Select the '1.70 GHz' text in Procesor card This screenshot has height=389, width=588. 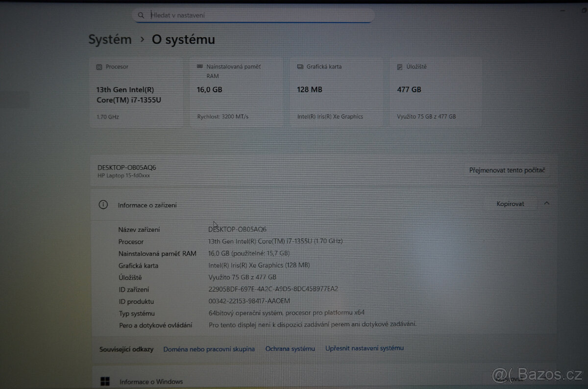click(x=108, y=117)
